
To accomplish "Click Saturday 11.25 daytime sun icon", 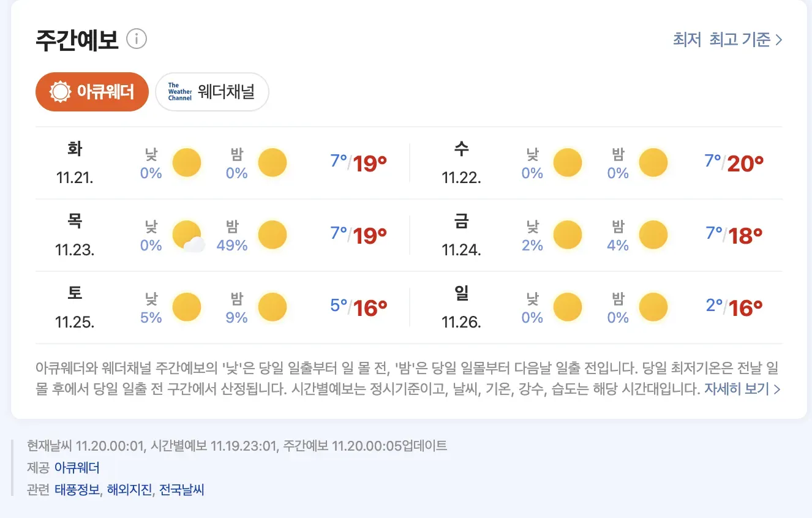I will coord(187,307).
